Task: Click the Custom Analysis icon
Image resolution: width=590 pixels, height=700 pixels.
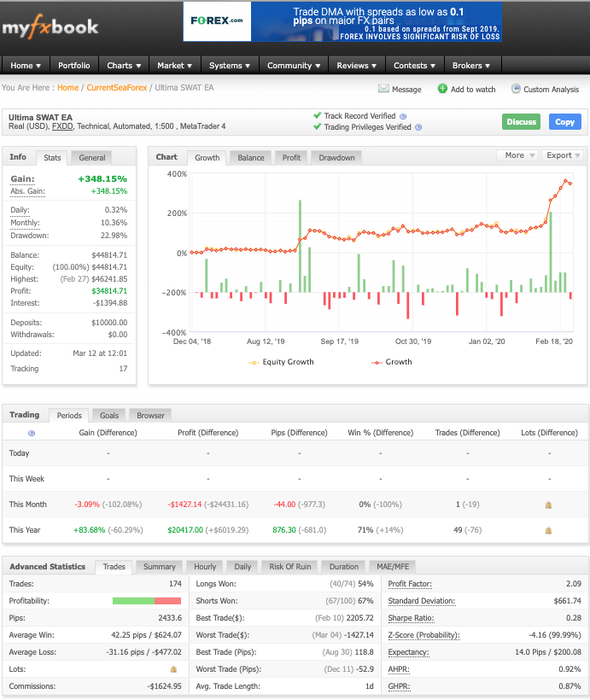Action: tap(516, 89)
